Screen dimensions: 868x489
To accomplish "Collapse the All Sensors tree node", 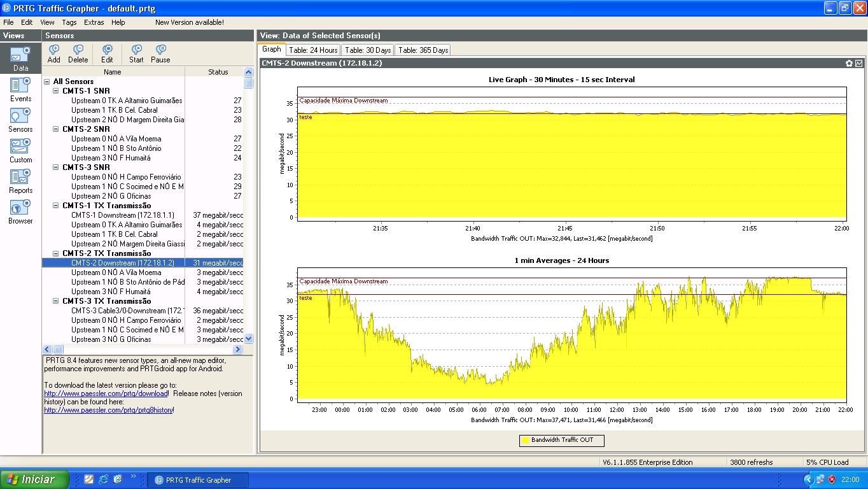I will (47, 81).
